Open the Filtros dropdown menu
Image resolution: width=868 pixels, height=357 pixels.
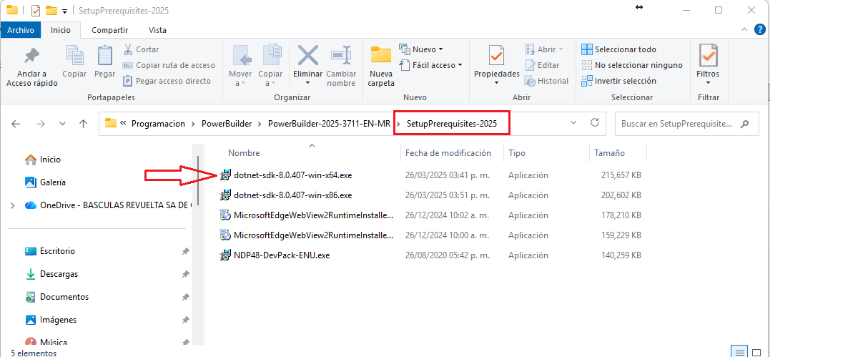[708, 64]
